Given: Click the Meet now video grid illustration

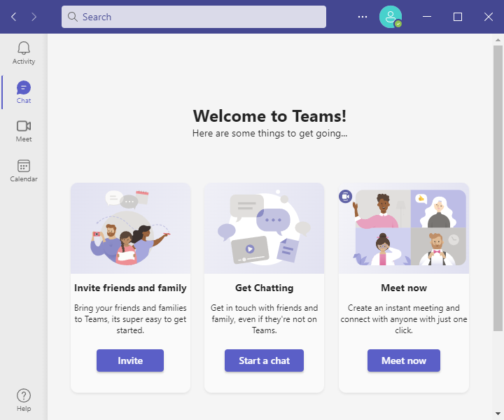Looking at the screenshot, I should (x=404, y=228).
